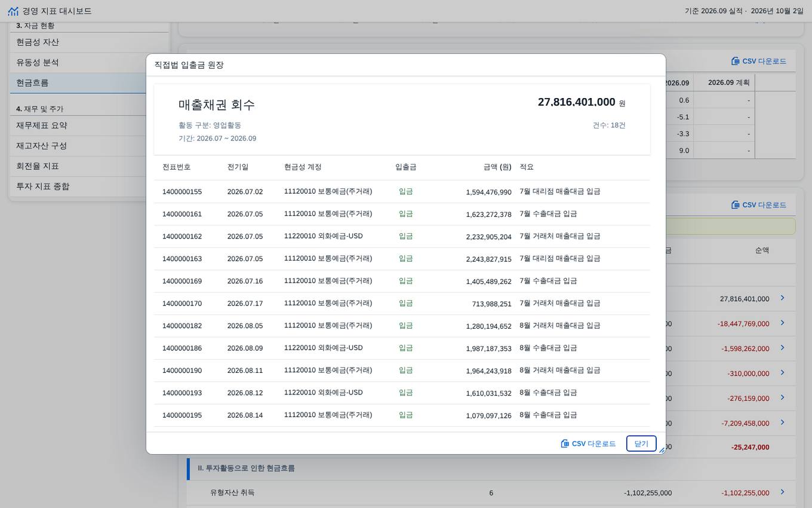Click the 적요 column header
Image resolution: width=812 pixels, height=508 pixels.
tap(527, 167)
